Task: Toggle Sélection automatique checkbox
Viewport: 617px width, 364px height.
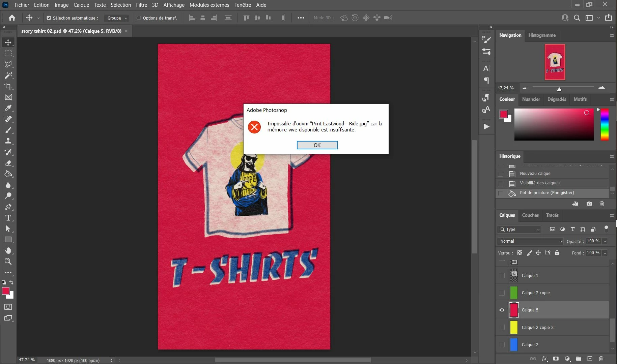Action: coord(49,18)
